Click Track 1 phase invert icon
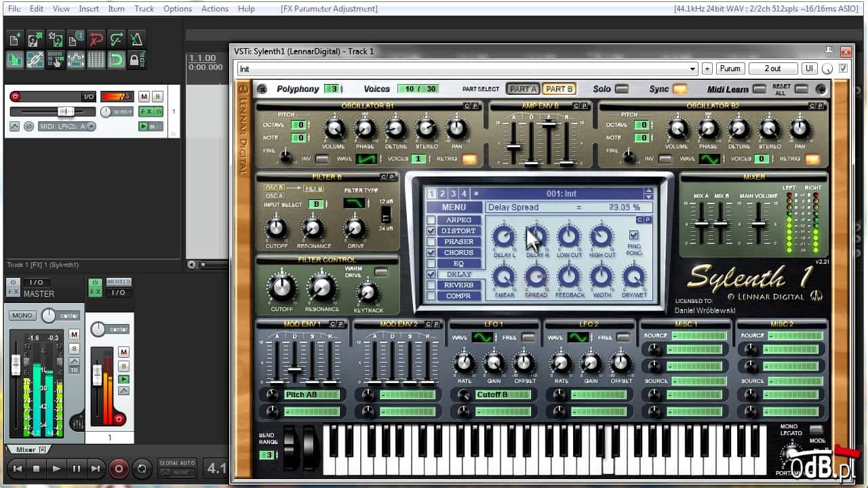 tap(28, 126)
